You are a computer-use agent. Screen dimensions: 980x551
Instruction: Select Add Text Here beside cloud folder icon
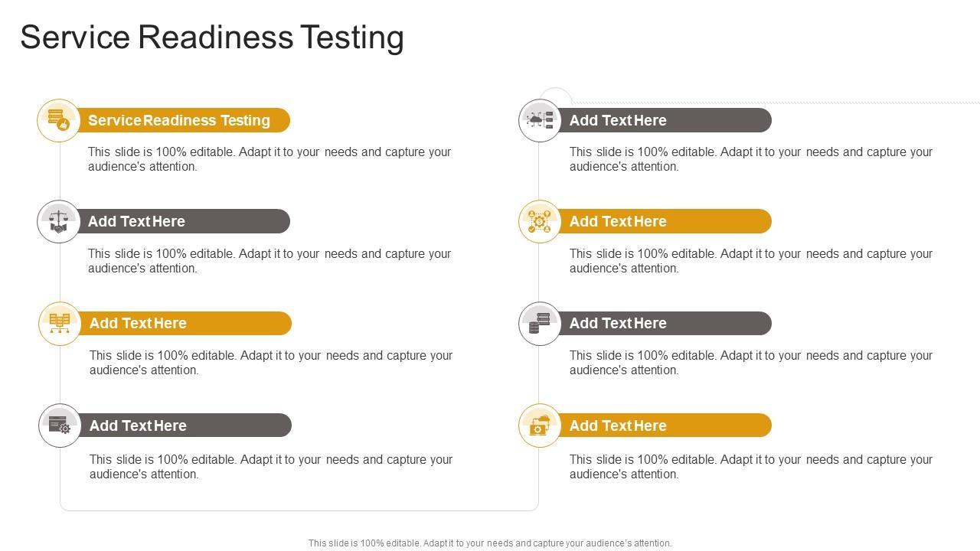tap(618, 425)
